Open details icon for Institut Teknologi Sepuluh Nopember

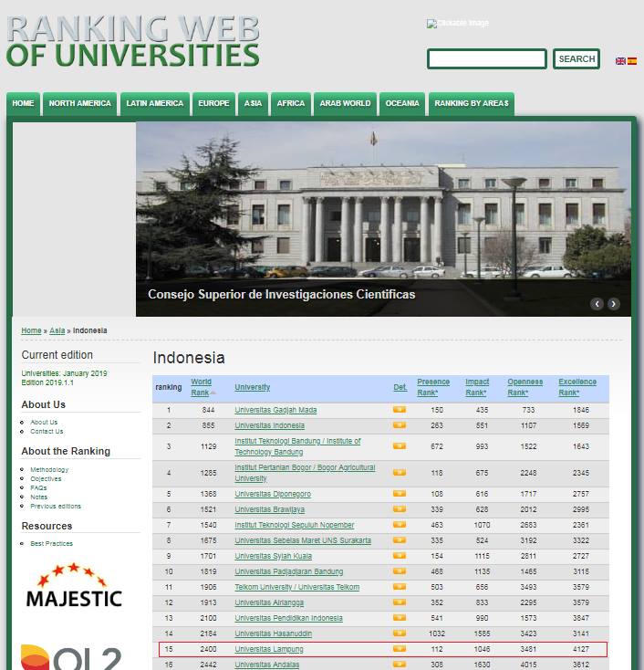coord(400,525)
